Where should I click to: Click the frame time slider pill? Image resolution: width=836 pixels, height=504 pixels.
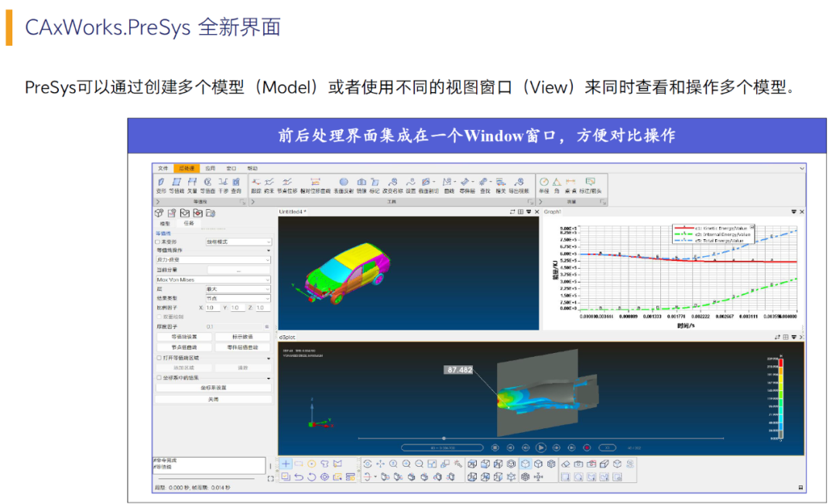442,447
